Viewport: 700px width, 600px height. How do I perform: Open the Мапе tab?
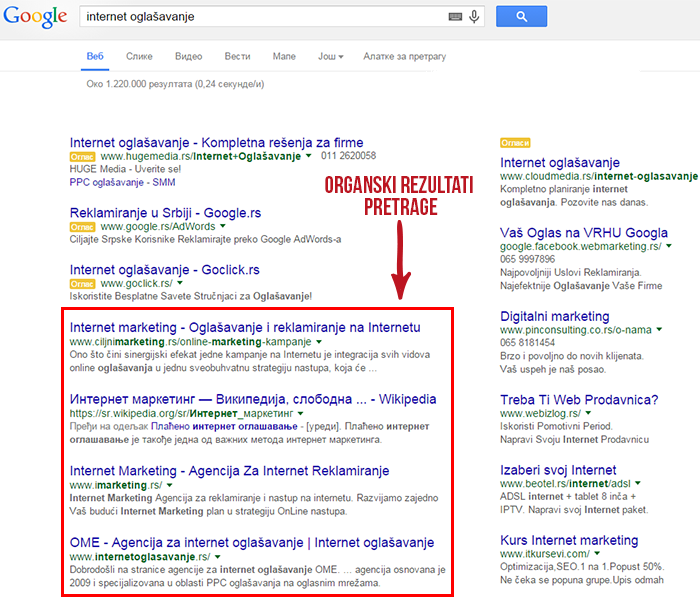tap(284, 57)
